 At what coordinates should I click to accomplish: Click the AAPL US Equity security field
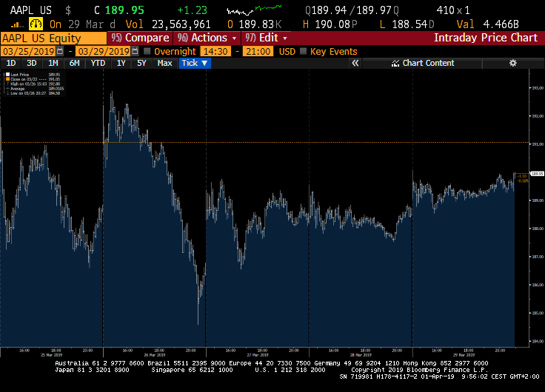point(53,38)
